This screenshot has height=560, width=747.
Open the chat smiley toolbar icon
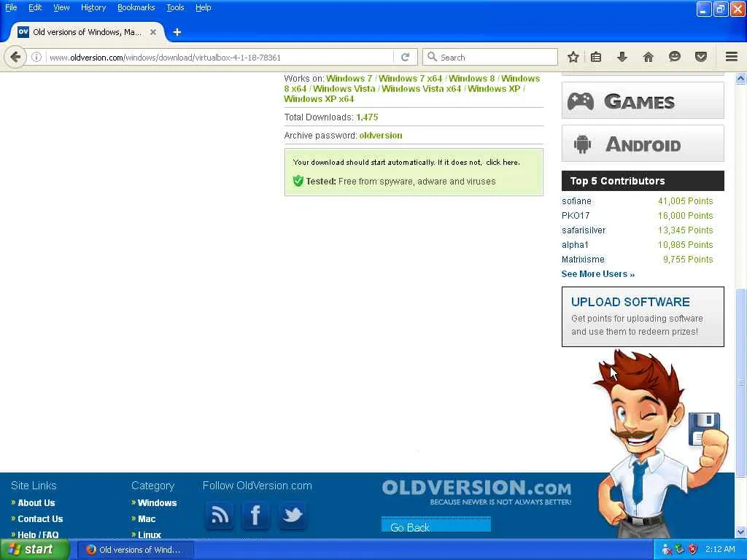coord(674,57)
